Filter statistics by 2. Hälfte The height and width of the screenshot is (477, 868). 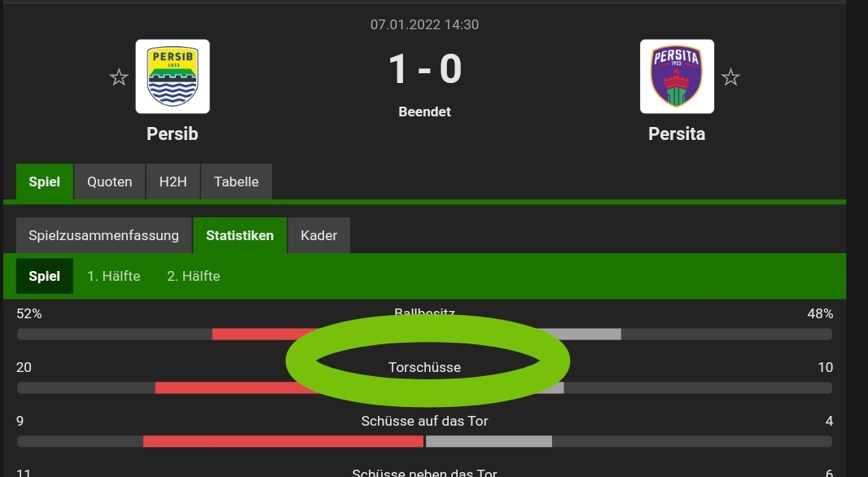click(194, 276)
